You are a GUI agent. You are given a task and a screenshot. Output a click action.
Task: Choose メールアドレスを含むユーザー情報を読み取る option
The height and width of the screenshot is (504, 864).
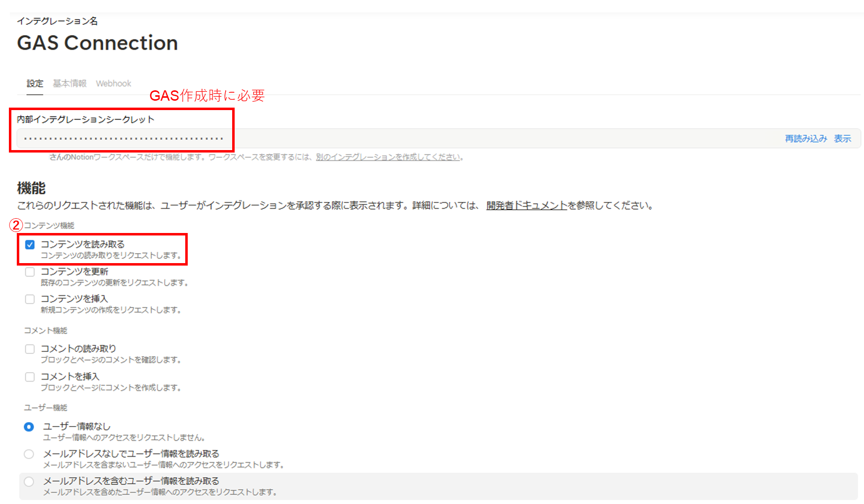tap(29, 482)
